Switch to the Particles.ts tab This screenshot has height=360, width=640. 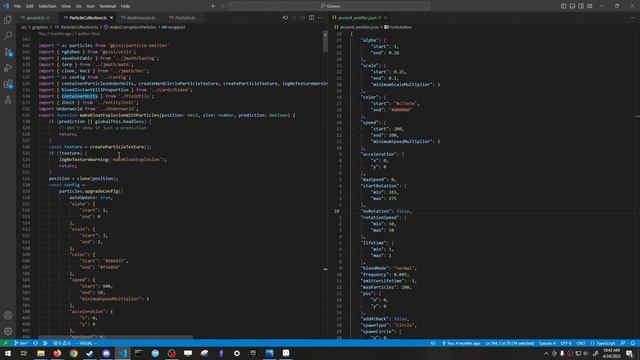point(184,18)
